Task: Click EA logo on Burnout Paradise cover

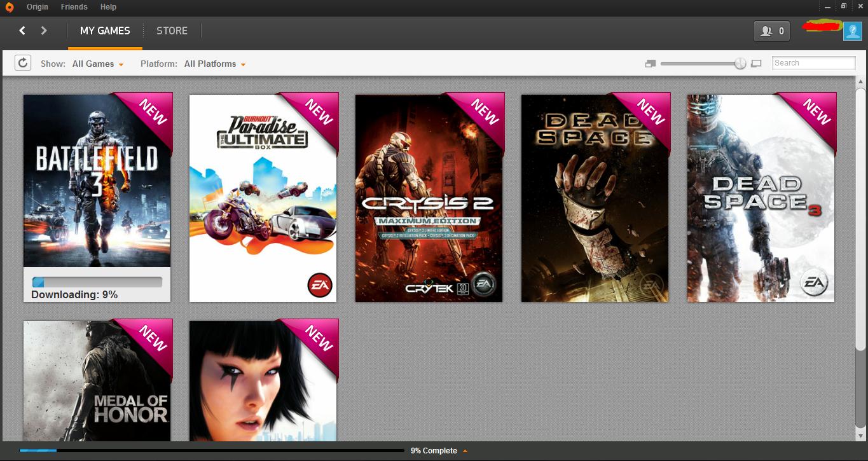Action: coord(319,286)
